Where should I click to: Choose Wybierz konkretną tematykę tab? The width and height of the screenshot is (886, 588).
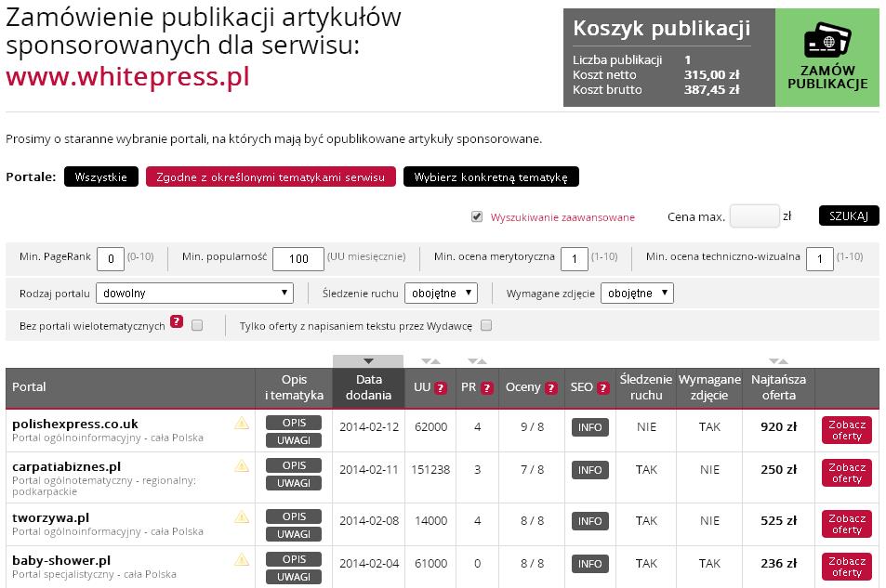[x=491, y=176]
